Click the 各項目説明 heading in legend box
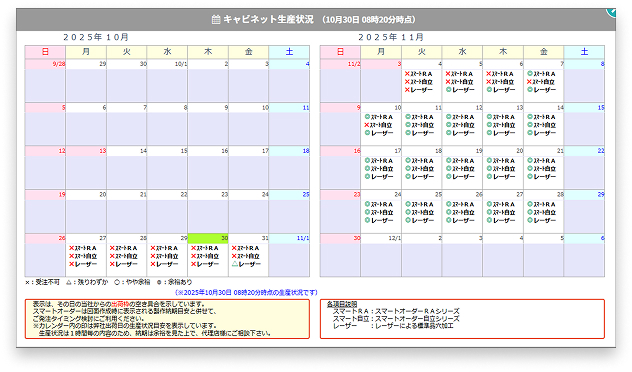The width and height of the screenshot is (632, 372). (342, 304)
